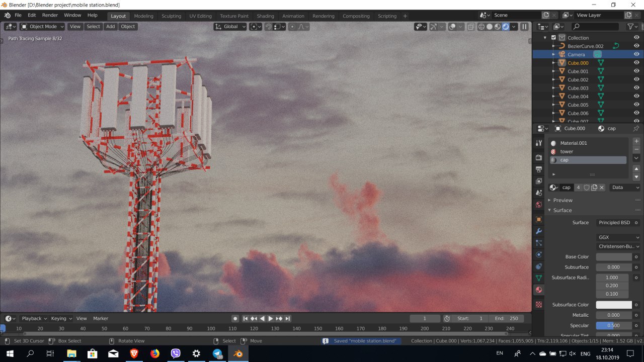
Task: Open the Output properties tab
Action: coord(539,169)
